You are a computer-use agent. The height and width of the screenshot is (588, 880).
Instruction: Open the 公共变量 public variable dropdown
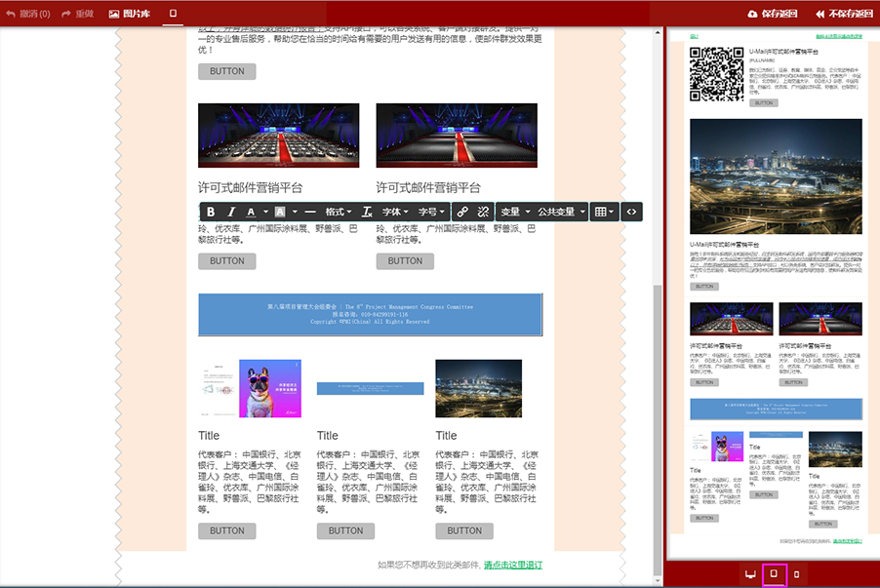pos(561,212)
